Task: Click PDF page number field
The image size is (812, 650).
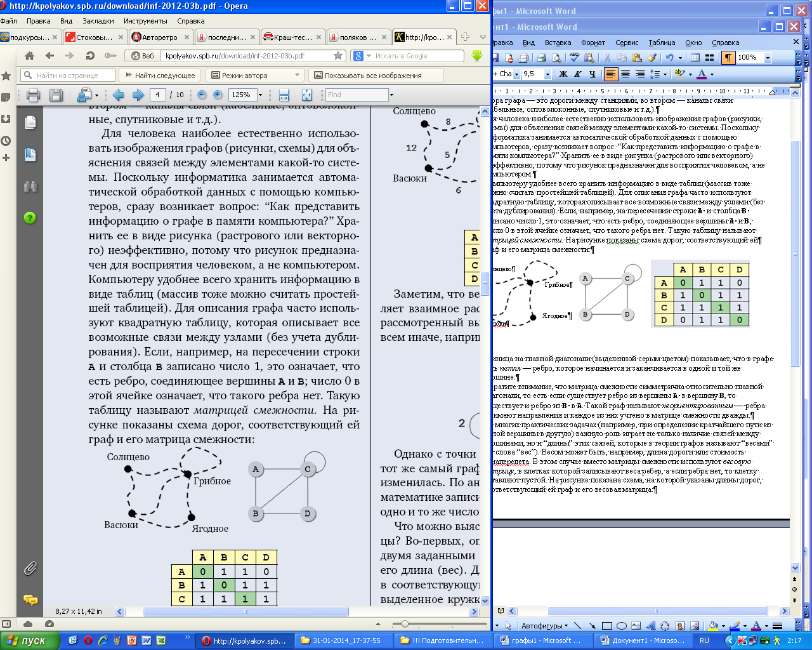Action: point(158,95)
